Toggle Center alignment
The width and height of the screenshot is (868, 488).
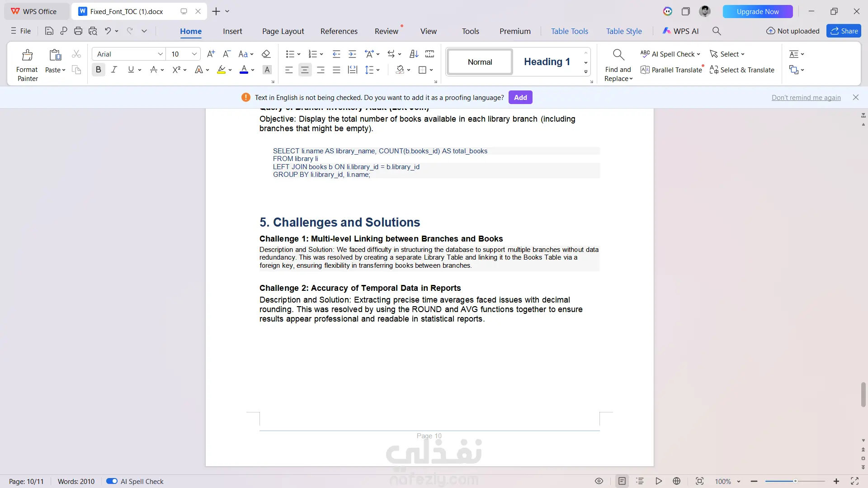tap(305, 70)
